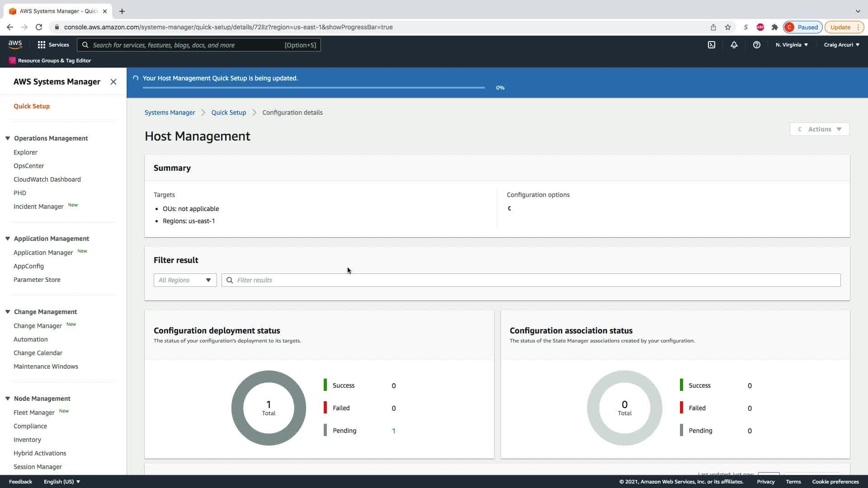The width and height of the screenshot is (868, 488).
Task: Open the All Regions dropdown
Action: 185,280
